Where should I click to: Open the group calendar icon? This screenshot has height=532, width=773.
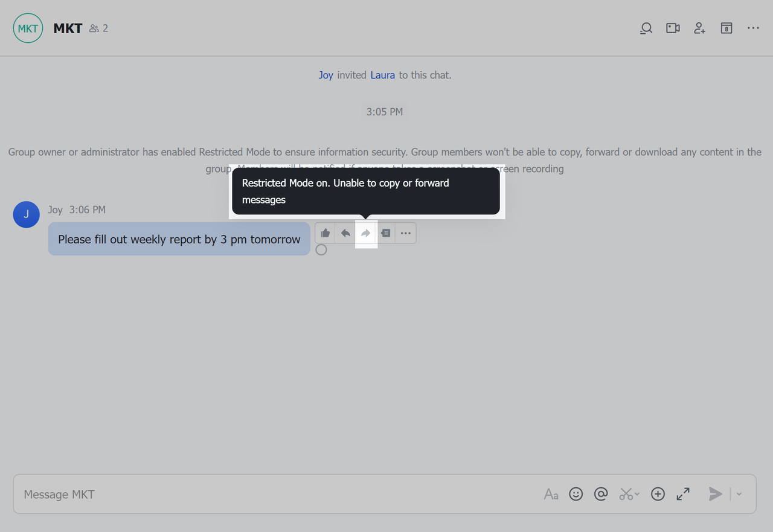coord(726,28)
